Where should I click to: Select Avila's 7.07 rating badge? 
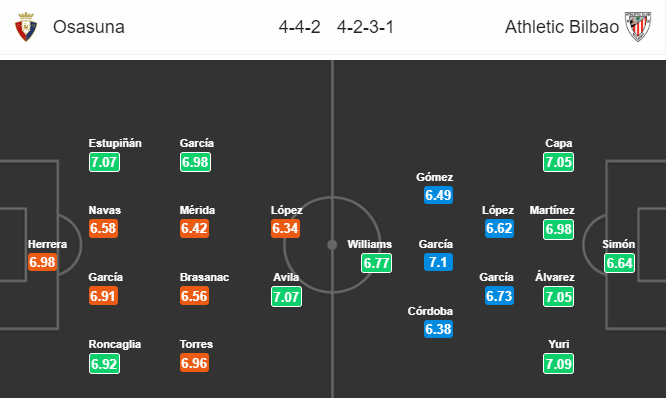(287, 296)
